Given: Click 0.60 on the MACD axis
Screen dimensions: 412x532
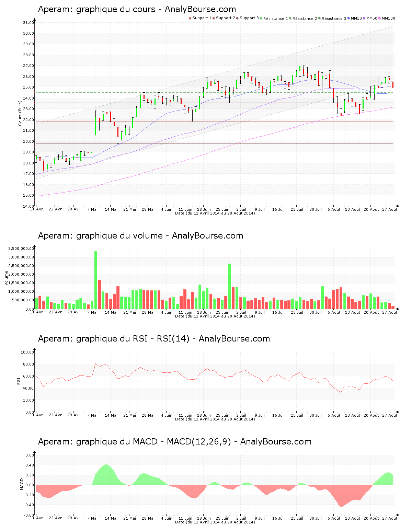Looking at the screenshot, I should tap(30, 455).
